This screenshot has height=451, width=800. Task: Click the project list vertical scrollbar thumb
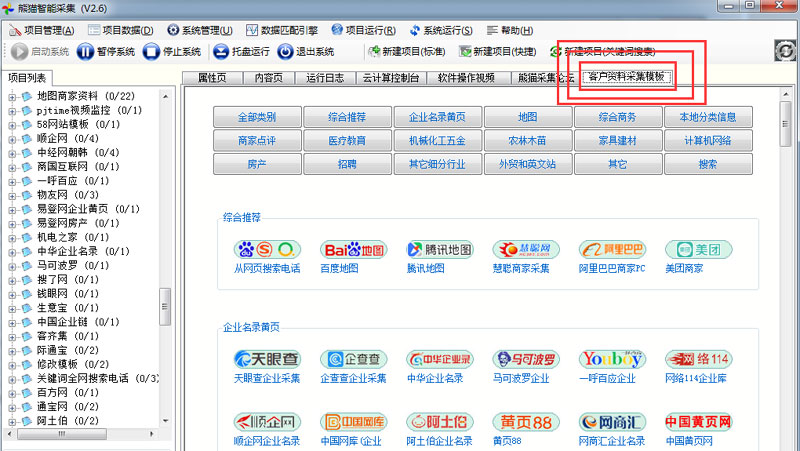tap(164, 307)
